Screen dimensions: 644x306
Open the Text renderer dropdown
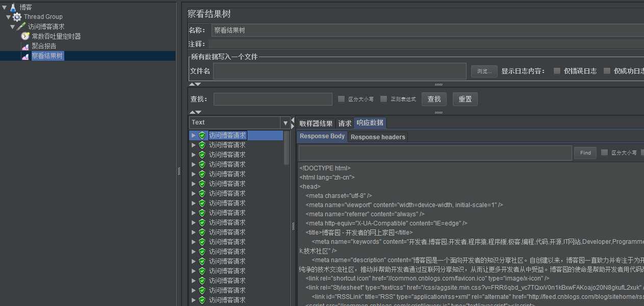click(286, 123)
